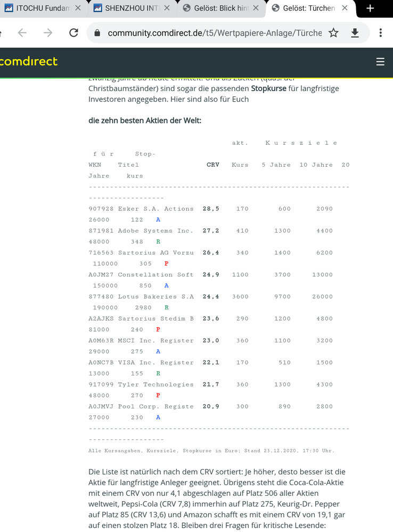The width and height of the screenshot is (393, 532).
Task: Reload the current page
Action: (x=73, y=33)
